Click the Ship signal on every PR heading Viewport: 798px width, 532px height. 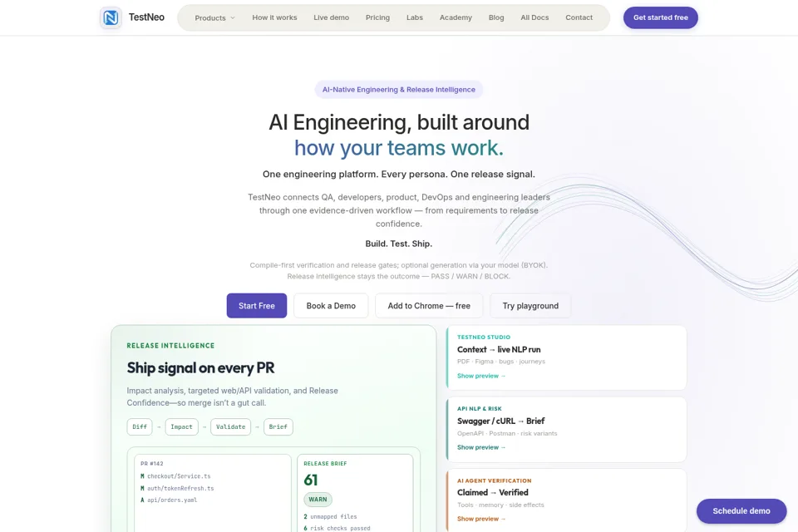point(200,367)
